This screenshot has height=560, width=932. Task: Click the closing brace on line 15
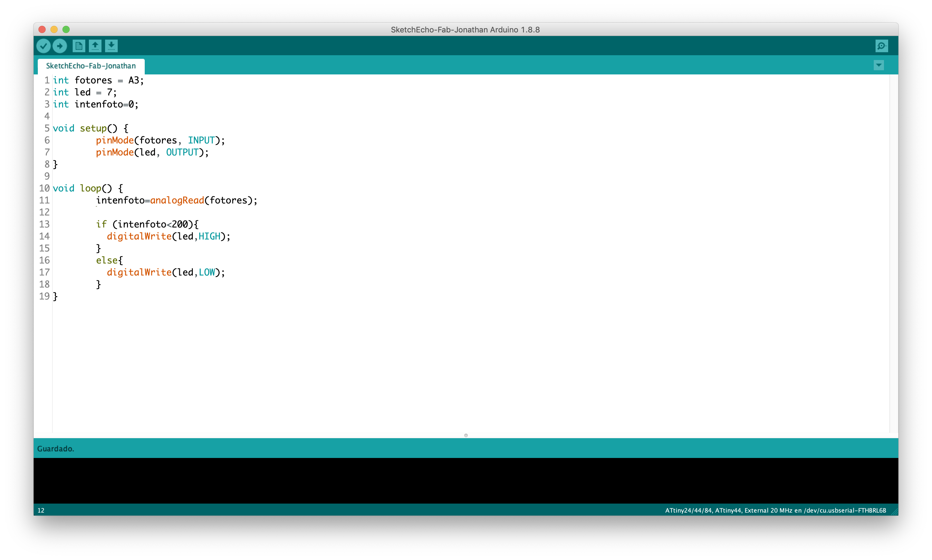pyautogui.click(x=98, y=249)
